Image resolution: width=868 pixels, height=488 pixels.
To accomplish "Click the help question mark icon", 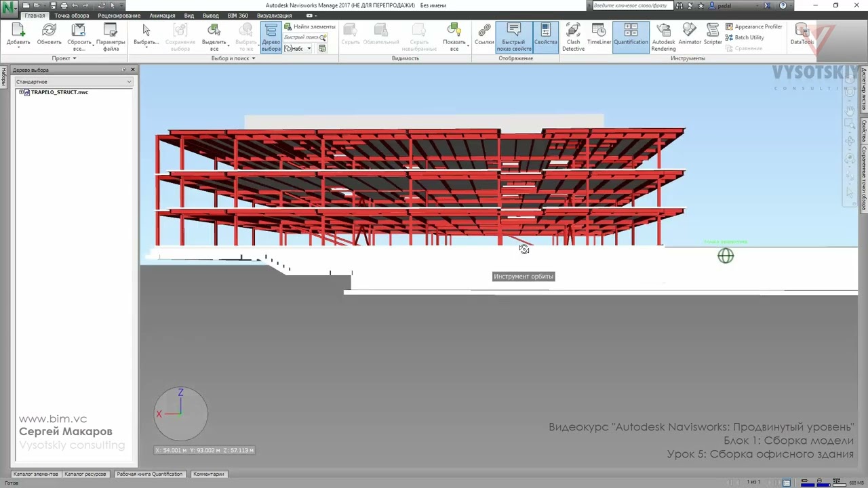I will point(783,5).
